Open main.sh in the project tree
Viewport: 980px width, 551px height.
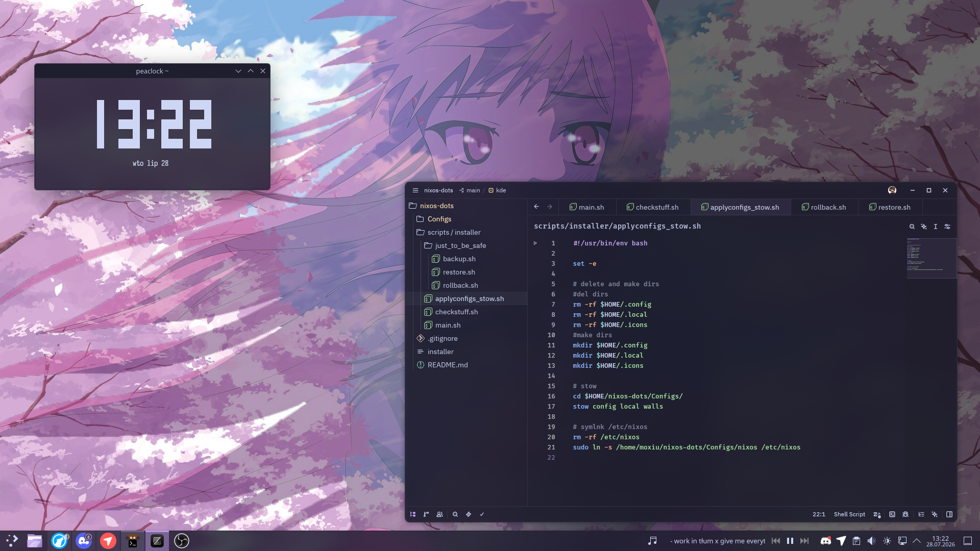point(467,325)
